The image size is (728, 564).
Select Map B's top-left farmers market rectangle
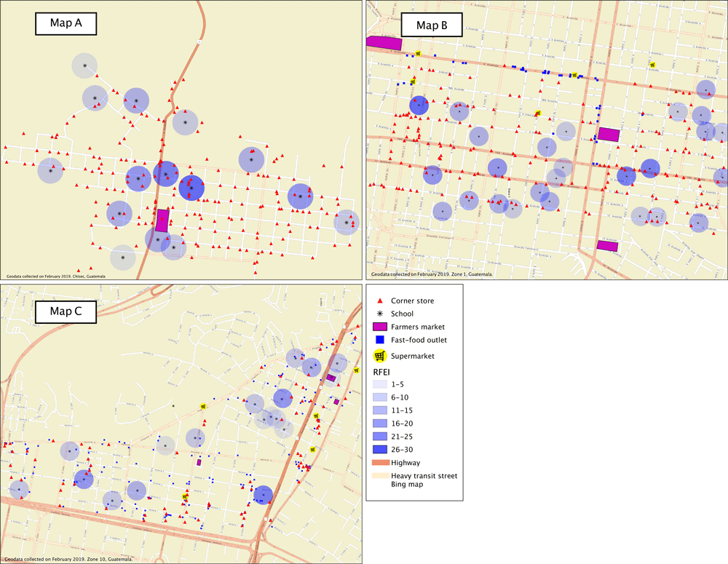click(x=384, y=43)
